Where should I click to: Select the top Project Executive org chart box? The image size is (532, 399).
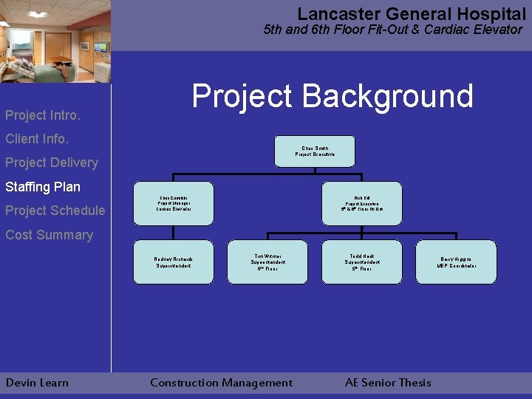click(315, 151)
